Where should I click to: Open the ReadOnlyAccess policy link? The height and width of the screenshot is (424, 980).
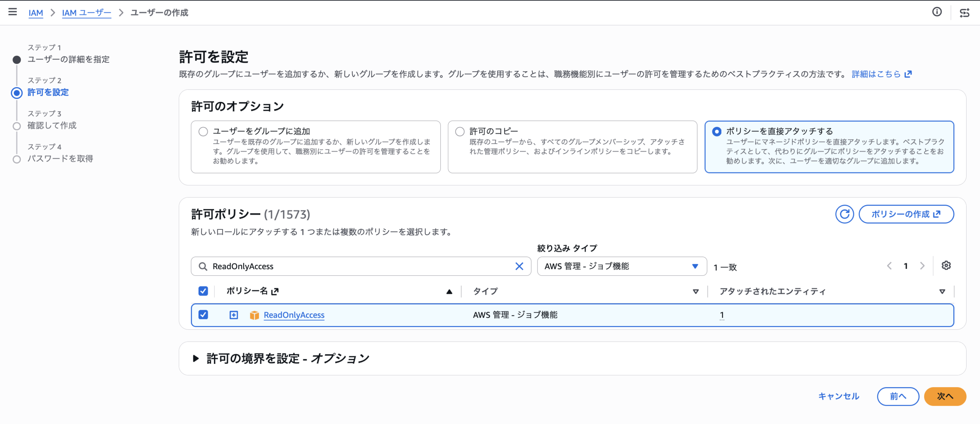coord(294,315)
